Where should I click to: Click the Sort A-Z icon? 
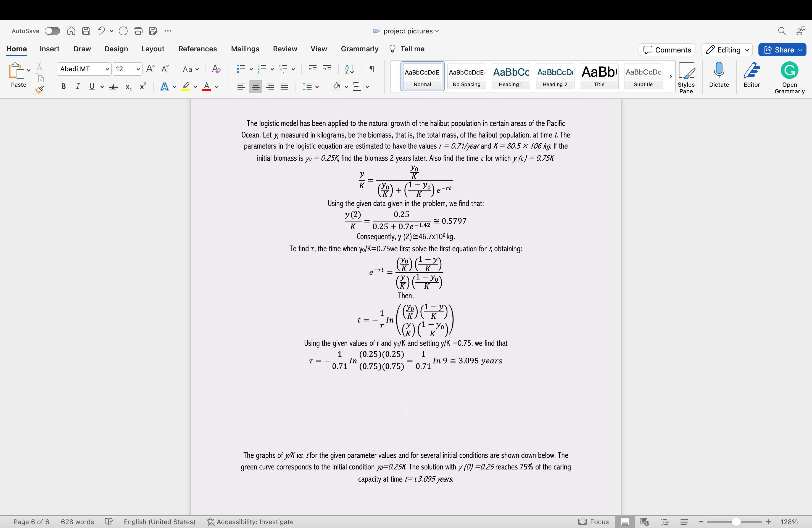click(349, 69)
